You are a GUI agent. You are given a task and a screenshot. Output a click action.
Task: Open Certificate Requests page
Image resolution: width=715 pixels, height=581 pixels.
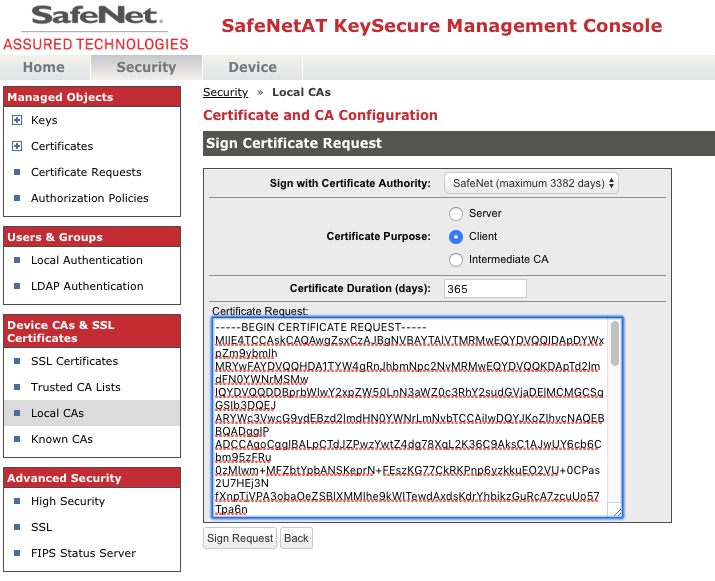(86, 172)
